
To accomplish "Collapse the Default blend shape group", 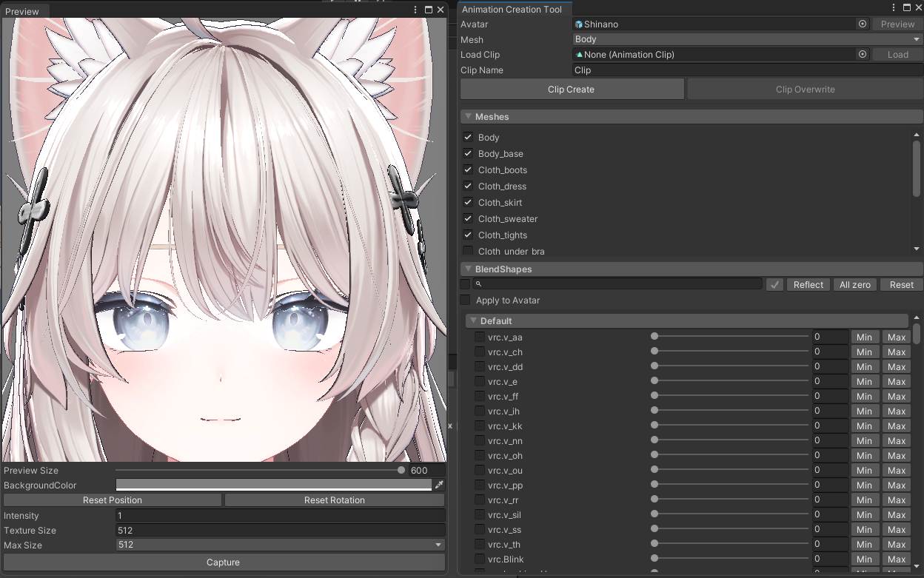I will pyautogui.click(x=473, y=320).
